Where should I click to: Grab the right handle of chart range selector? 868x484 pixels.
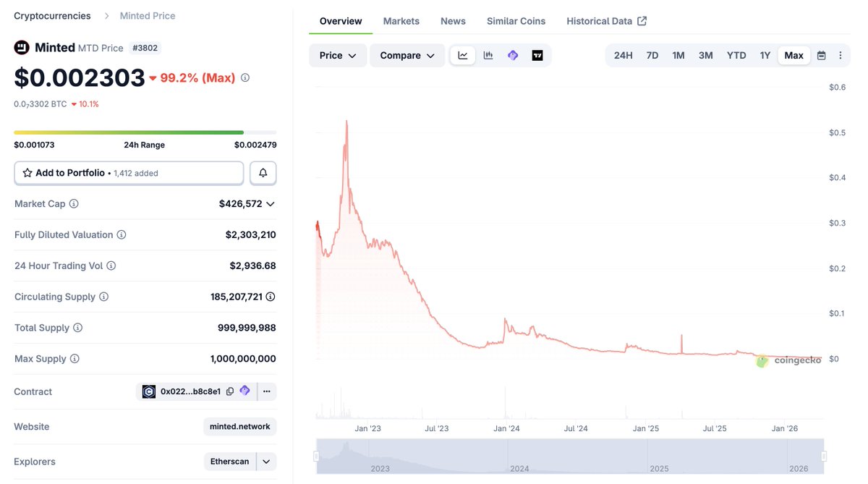point(824,457)
